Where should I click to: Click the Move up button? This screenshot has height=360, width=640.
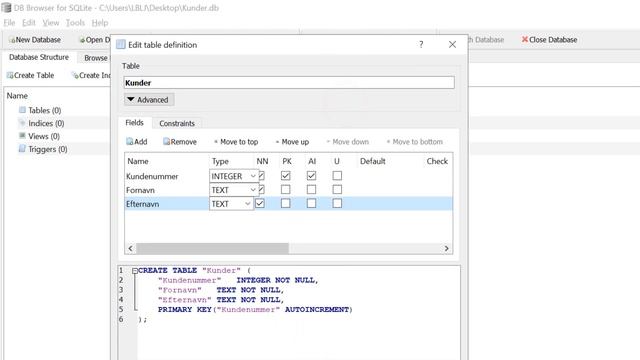(292, 142)
